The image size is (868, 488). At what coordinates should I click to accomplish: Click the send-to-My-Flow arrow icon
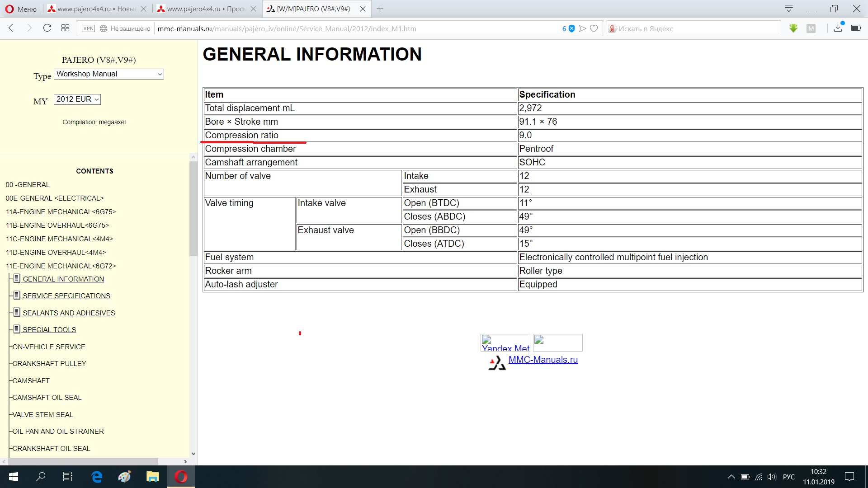pyautogui.click(x=583, y=28)
